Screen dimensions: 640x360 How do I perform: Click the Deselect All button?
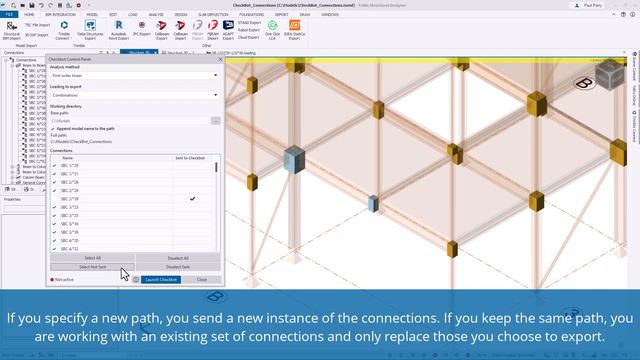tap(178, 258)
